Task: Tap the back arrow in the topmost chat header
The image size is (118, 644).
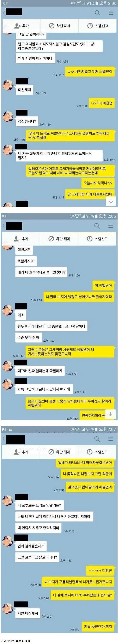Action: (4, 13)
